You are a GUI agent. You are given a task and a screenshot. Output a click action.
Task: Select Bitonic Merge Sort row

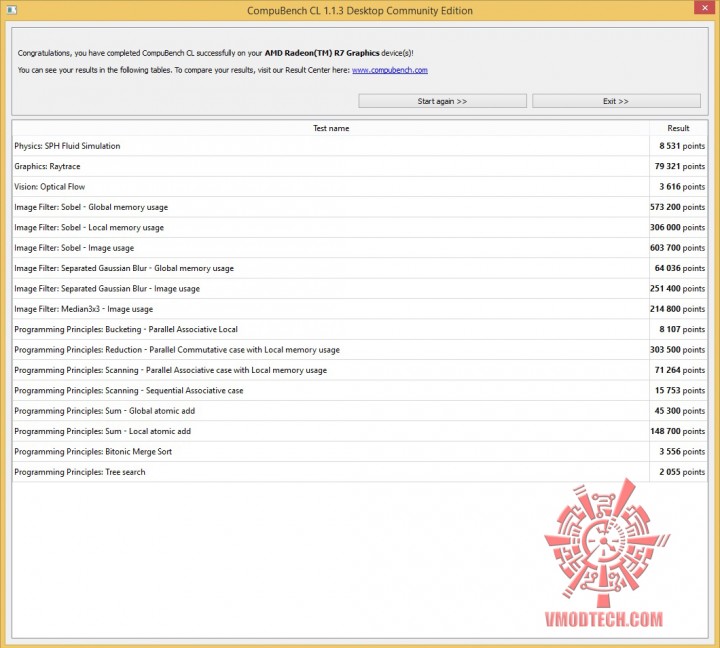(360, 452)
